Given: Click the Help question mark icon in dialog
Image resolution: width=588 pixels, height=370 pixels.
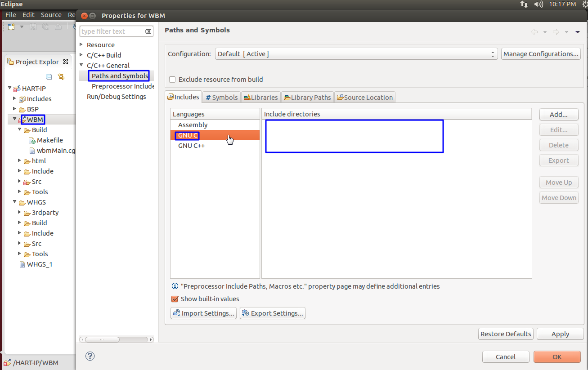Looking at the screenshot, I should click(90, 356).
